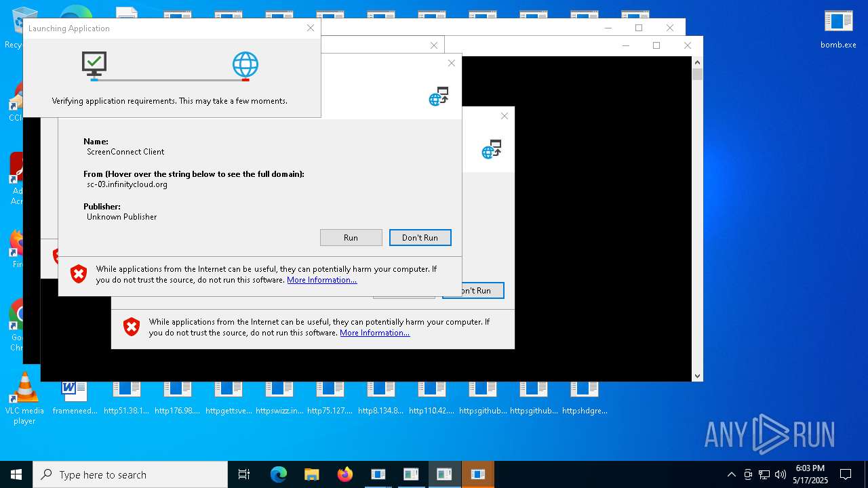
Task: Open the Windows Start menu
Action: pyautogui.click(x=16, y=474)
